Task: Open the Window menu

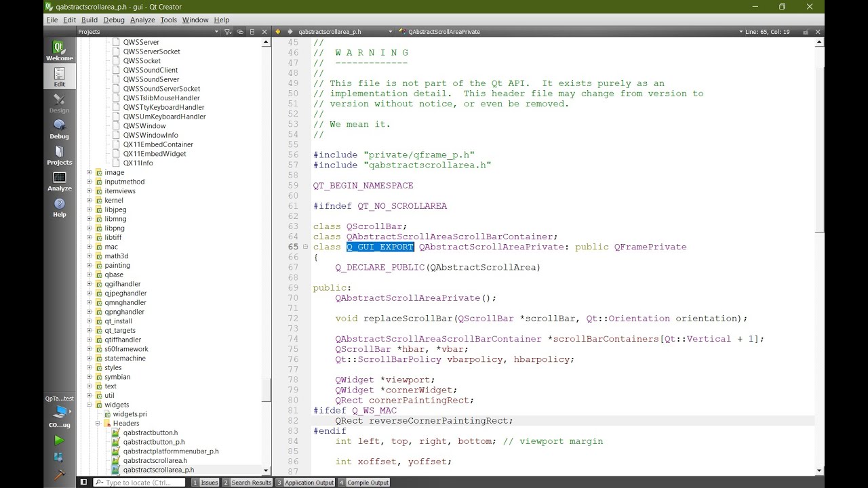Action: (x=195, y=20)
